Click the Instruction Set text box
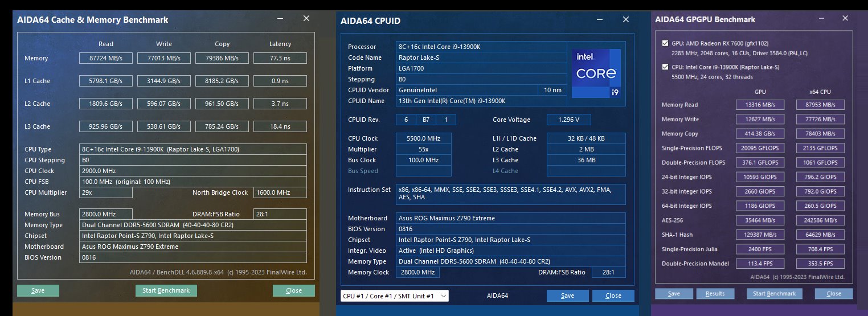Viewport: 868px width, 316px height. pyautogui.click(x=511, y=194)
